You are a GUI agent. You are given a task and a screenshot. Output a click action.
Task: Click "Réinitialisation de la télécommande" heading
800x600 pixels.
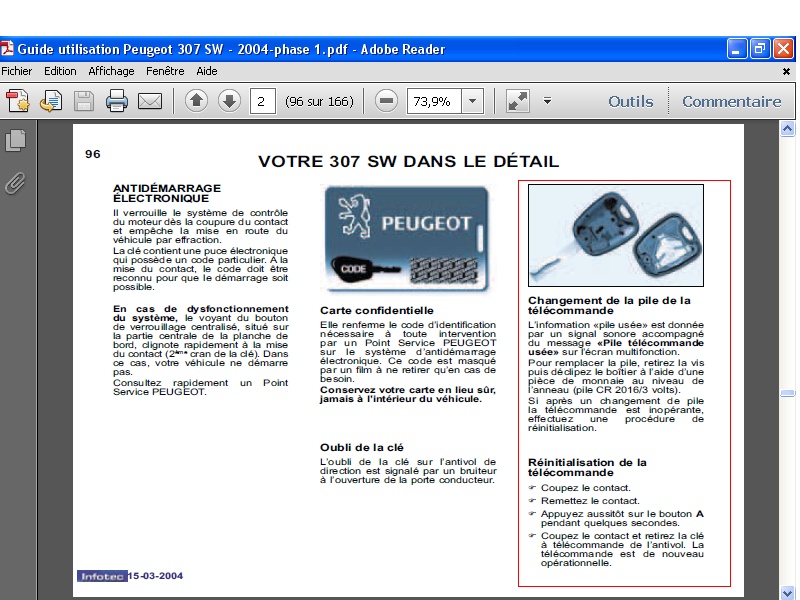click(x=587, y=467)
